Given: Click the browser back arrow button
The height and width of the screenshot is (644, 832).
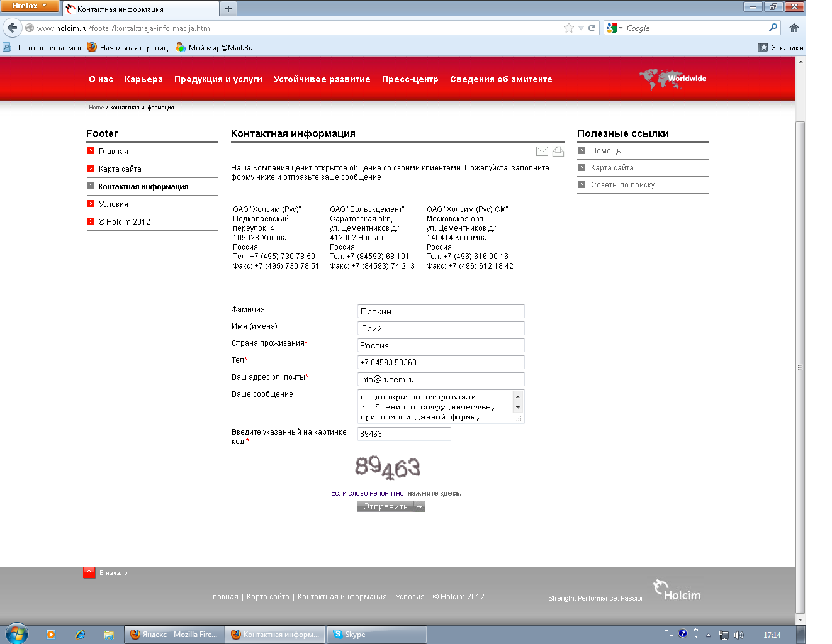Looking at the screenshot, I should coord(13,28).
